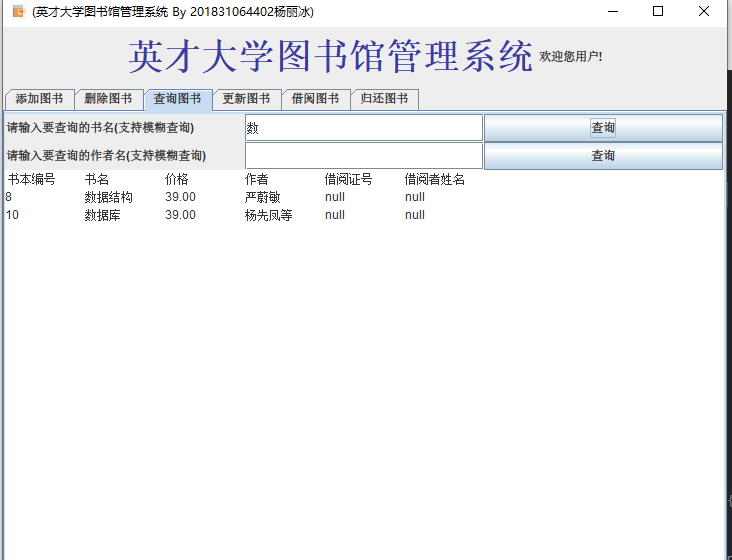The height and width of the screenshot is (560, 732).
Task: Click 借阅证号 null value in 数据结构 row
Action: pyautogui.click(x=335, y=197)
